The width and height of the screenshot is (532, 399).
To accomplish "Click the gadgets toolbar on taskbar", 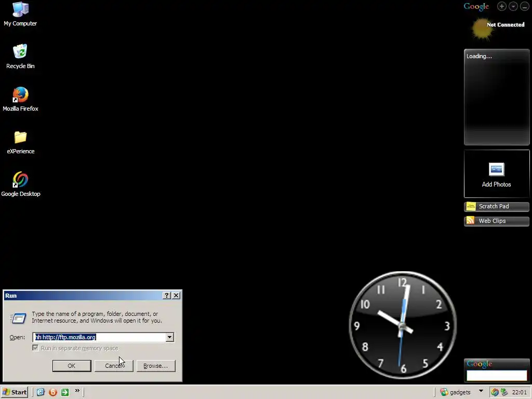I will pos(455,392).
